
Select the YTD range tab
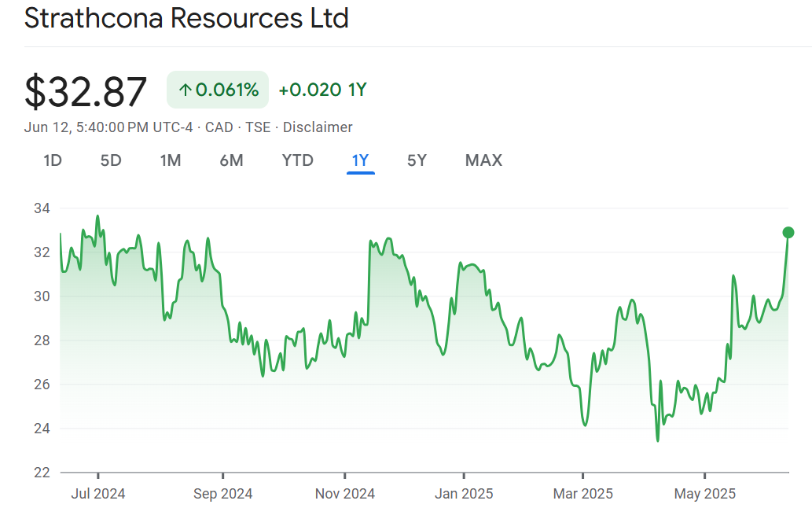(297, 160)
